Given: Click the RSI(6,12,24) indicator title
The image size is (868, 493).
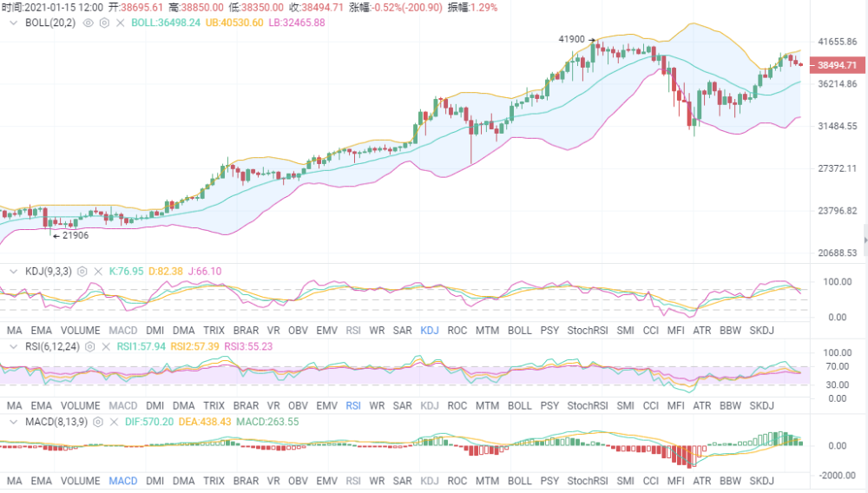Looking at the screenshot, I should (x=53, y=346).
